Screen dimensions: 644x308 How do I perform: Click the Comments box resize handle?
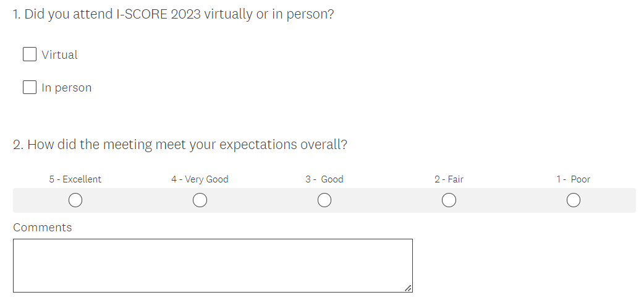pos(408,288)
